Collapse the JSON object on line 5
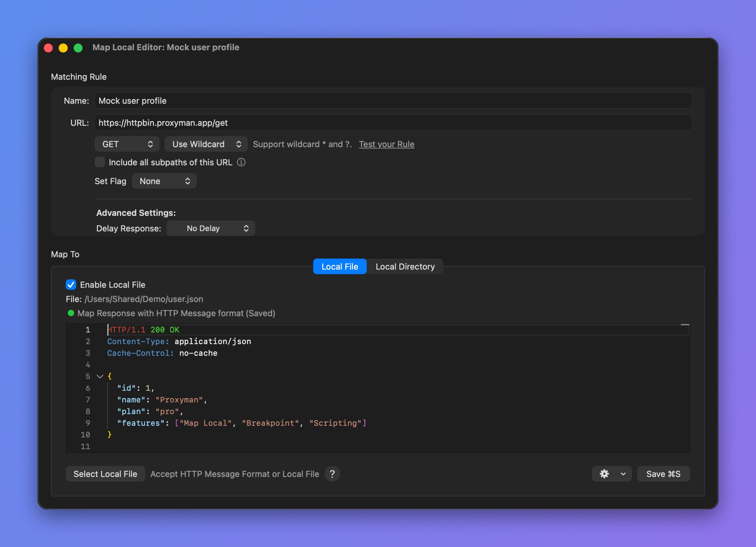Viewport: 756px width, 547px height. pos(100,376)
